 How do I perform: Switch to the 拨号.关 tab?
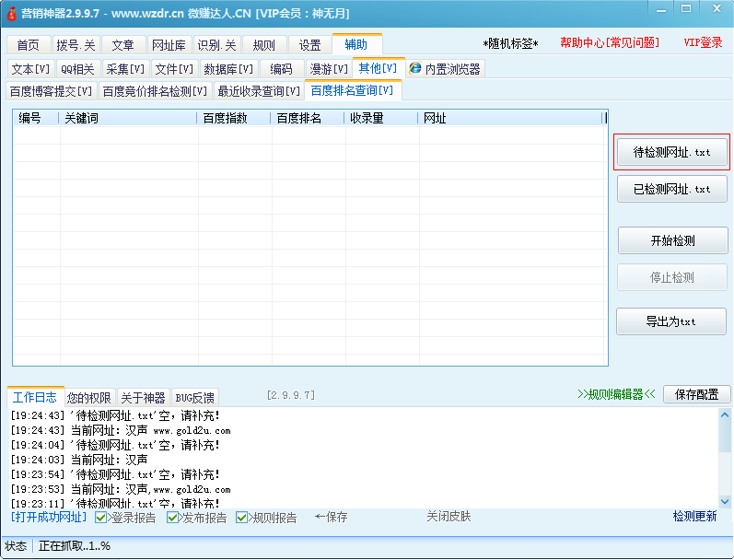[x=76, y=45]
